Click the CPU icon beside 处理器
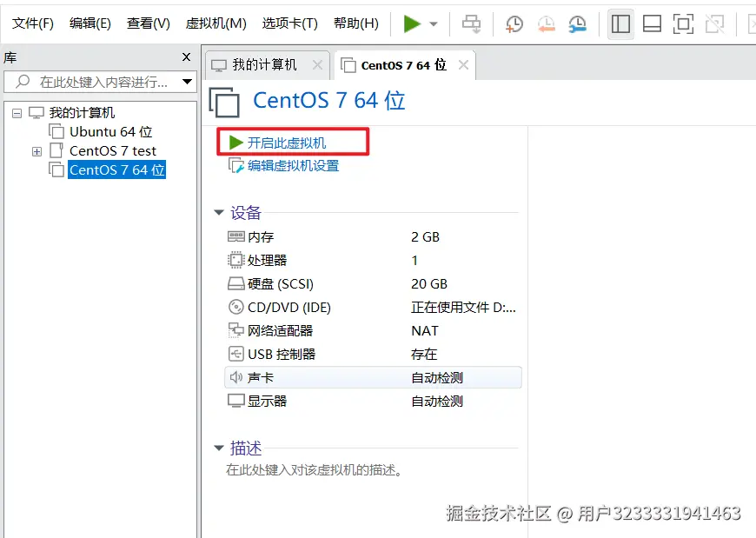The image size is (756, 538). [x=235, y=260]
